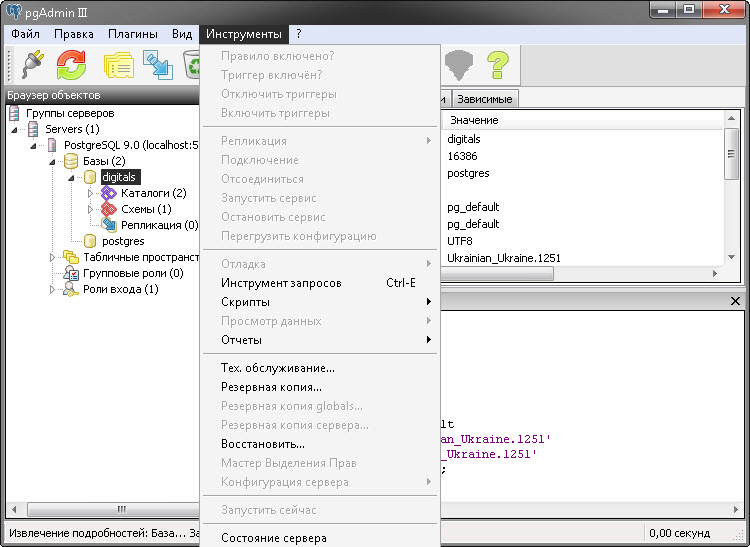Click the yellow question mark help icon
750x547 pixels.
pyautogui.click(x=497, y=65)
